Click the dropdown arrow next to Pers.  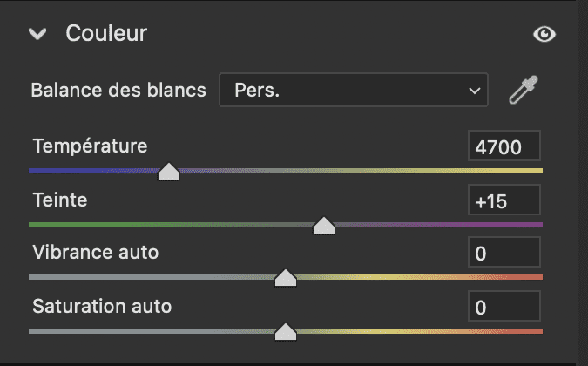point(474,90)
